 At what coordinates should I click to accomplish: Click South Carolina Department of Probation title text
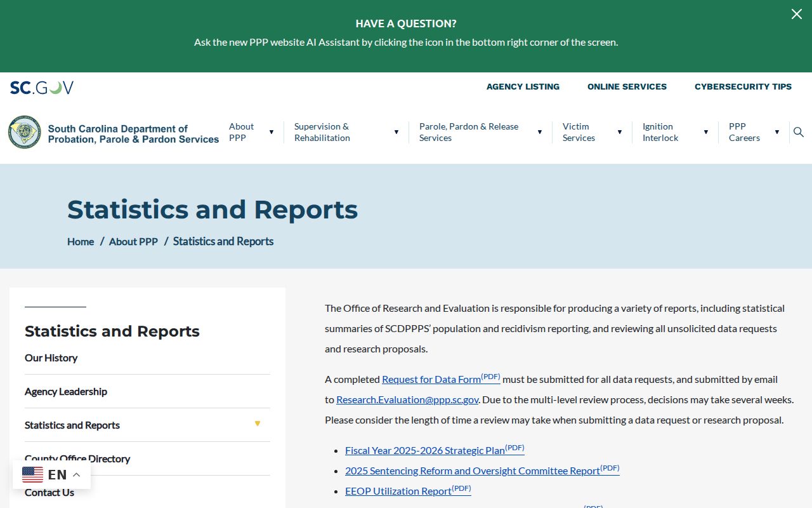click(133, 133)
